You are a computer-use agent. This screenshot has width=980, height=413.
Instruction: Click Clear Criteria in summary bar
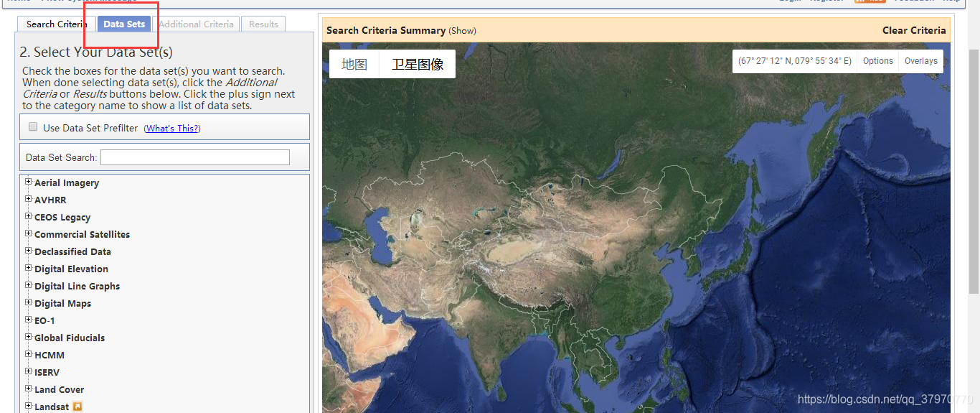coord(914,30)
